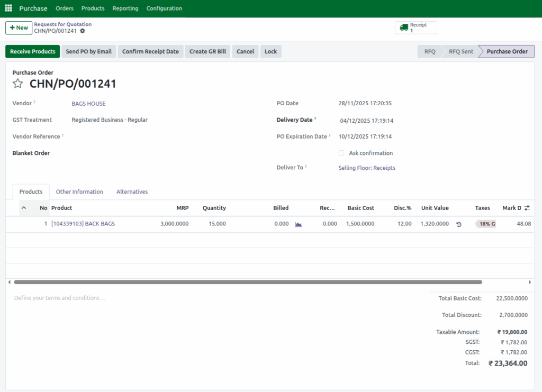542x392 pixels.
Task: Click Send PO by Email
Action: click(88, 51)
